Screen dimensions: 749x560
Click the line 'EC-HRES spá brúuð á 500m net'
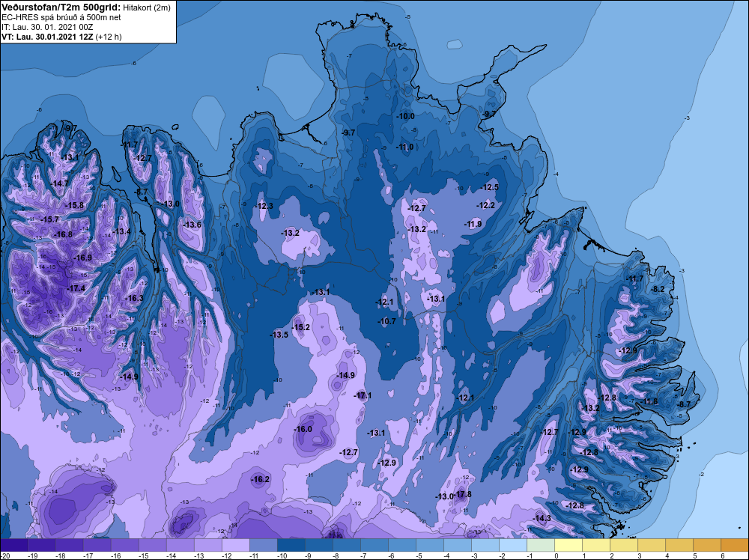(61, 17)
